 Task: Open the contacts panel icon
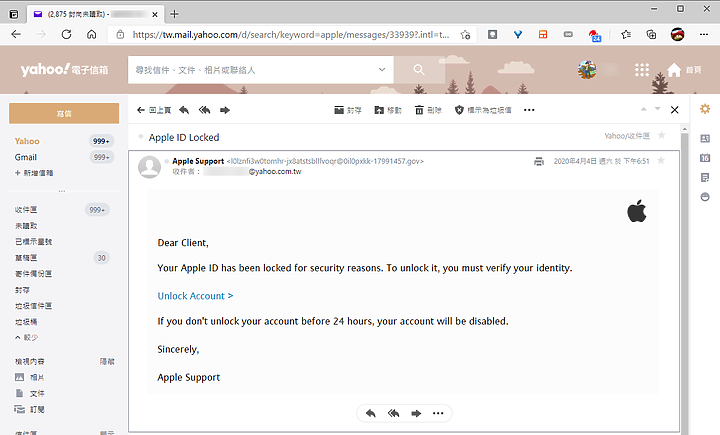click(x=705, y=138)
